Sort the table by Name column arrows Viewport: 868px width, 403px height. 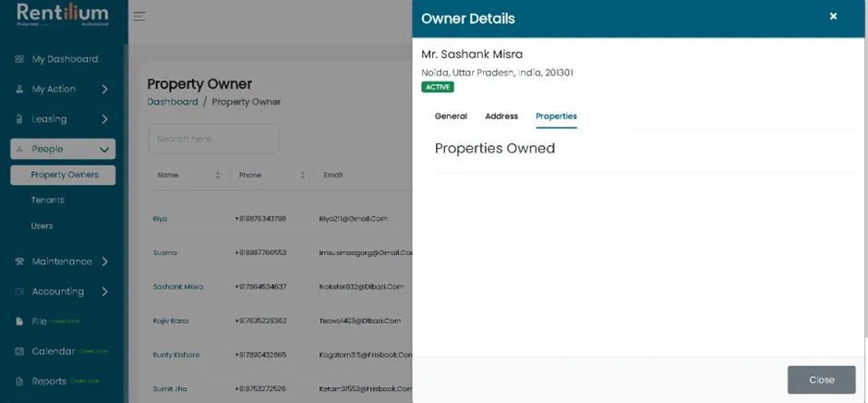(218, 176)
